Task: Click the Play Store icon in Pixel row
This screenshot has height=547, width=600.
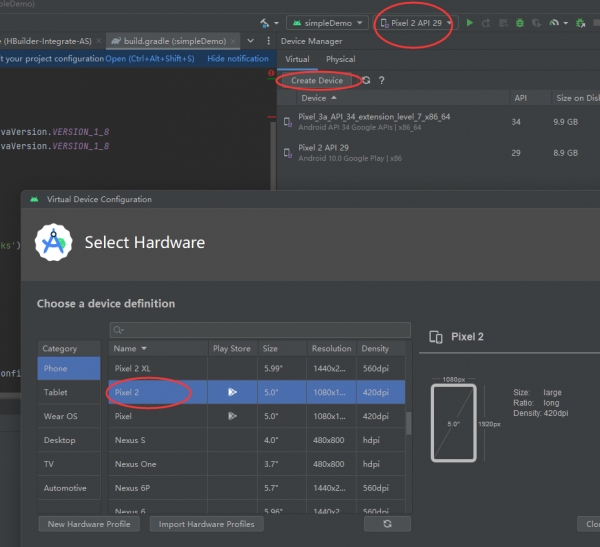Action: (232, 416)
